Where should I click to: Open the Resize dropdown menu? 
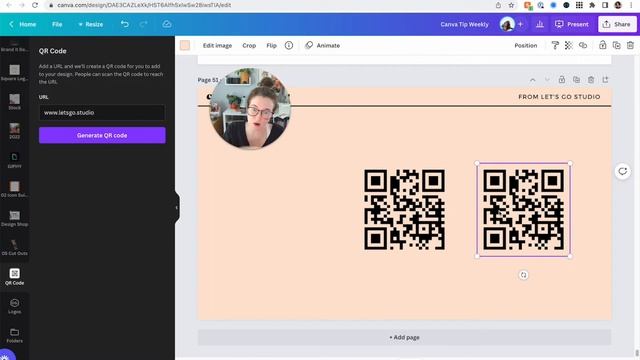point(91,24)
